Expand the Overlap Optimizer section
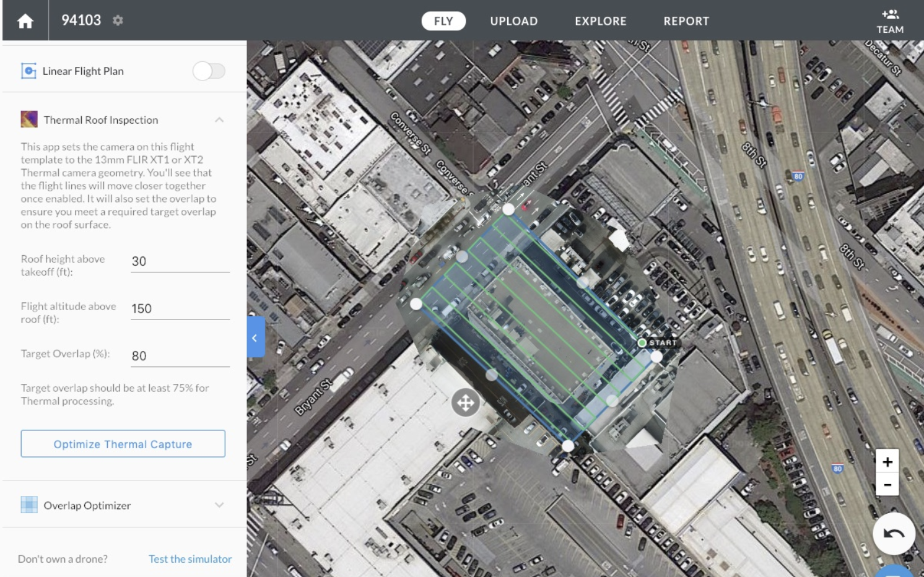The image size is (924, 577). point(219,505)
